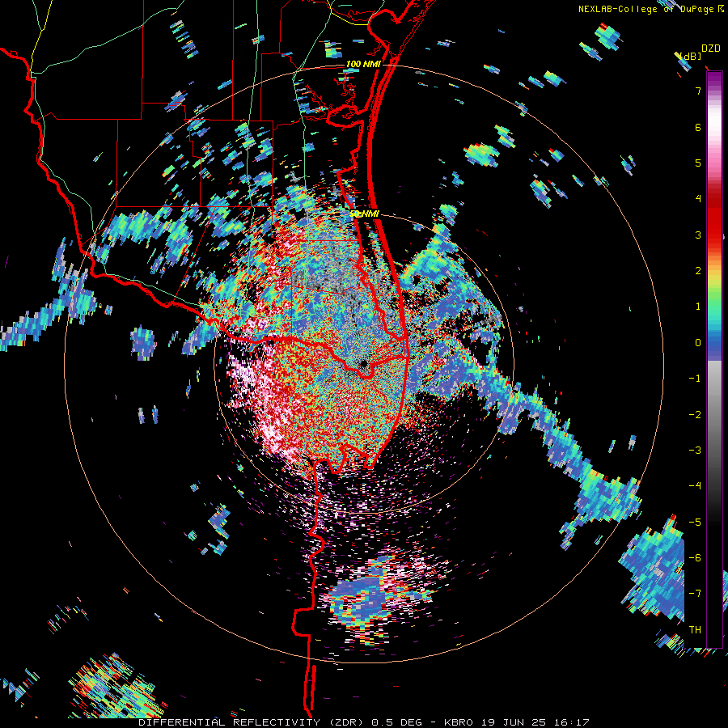Viewport: 728px width, 728px height.
Task: Click the -1 dB value on scale
Action: click(695, 379)
